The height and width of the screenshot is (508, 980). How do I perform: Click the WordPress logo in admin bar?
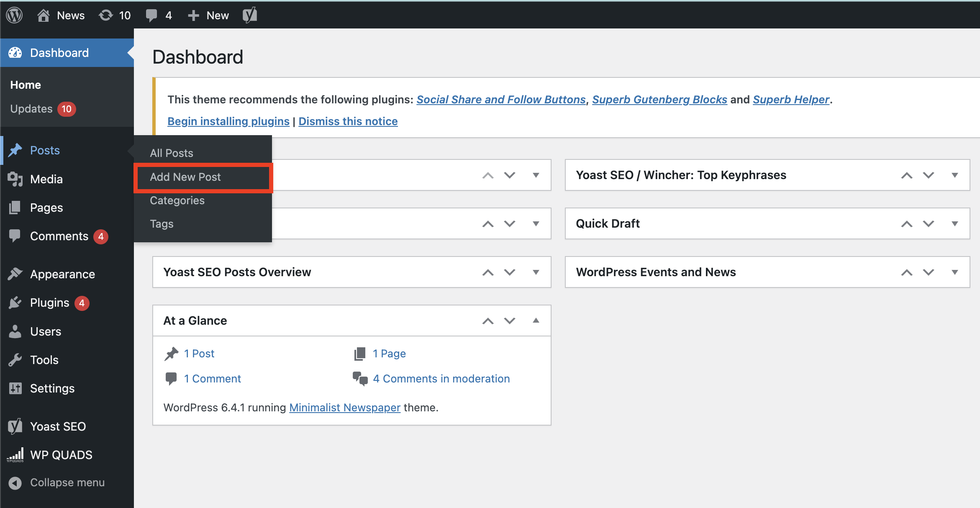point(14,15)
